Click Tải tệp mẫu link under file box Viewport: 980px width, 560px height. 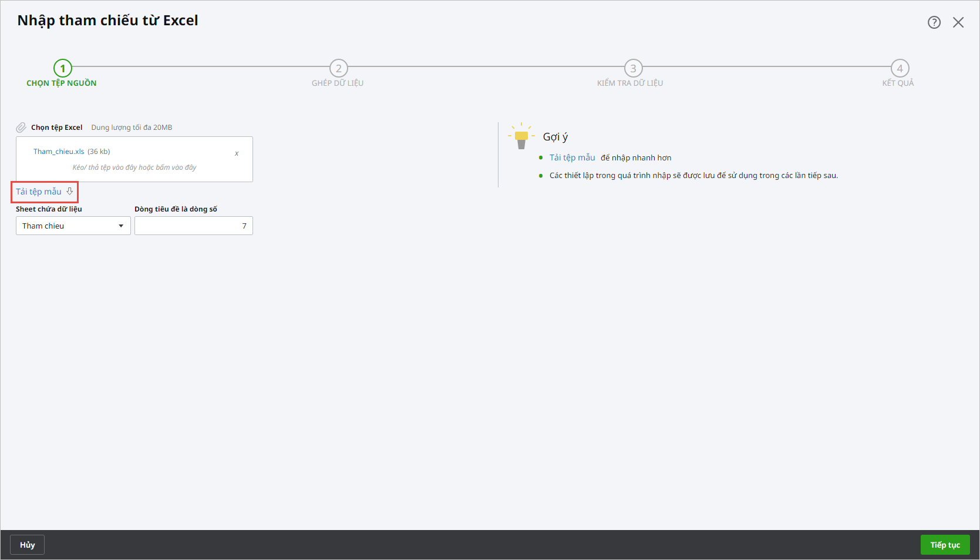click(39, 192)
